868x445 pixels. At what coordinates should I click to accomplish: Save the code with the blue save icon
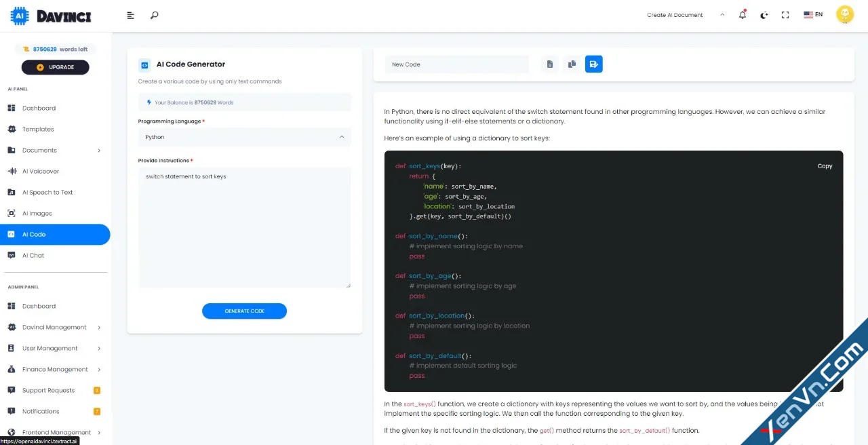pos(594,63)
